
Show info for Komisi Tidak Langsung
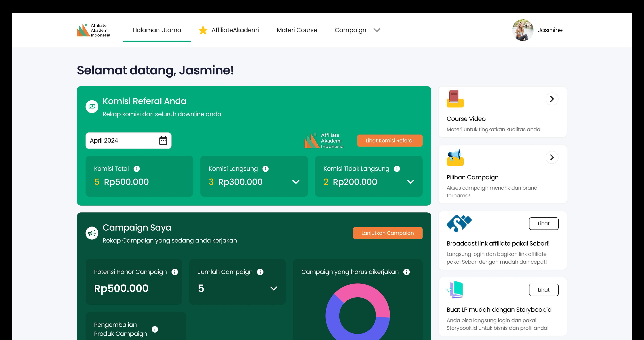[397, 169]
